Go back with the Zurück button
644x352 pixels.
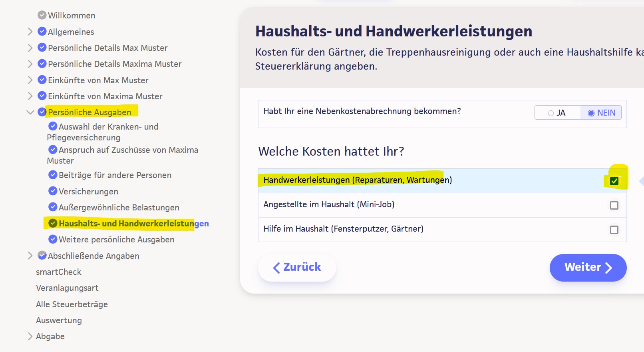[297, 268]
